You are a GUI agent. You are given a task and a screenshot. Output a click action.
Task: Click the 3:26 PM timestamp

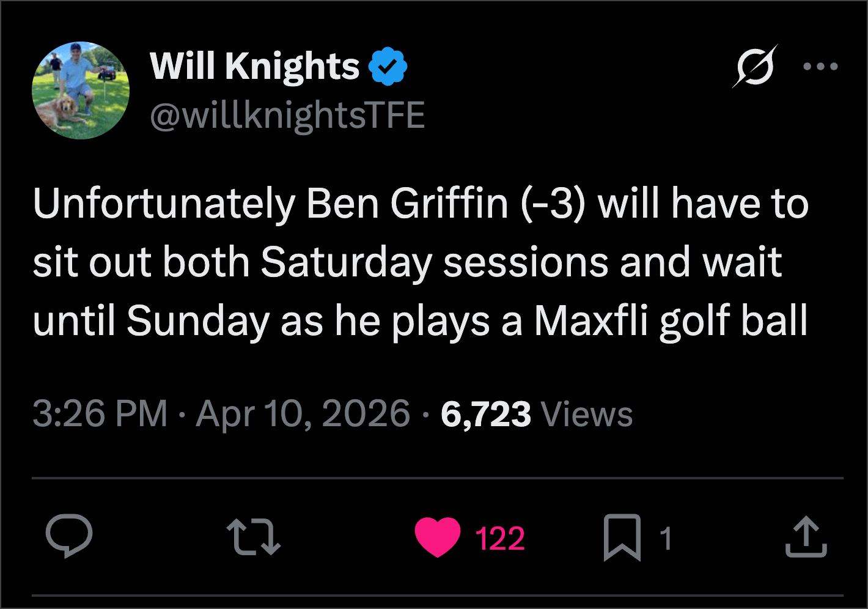[100, 414]
